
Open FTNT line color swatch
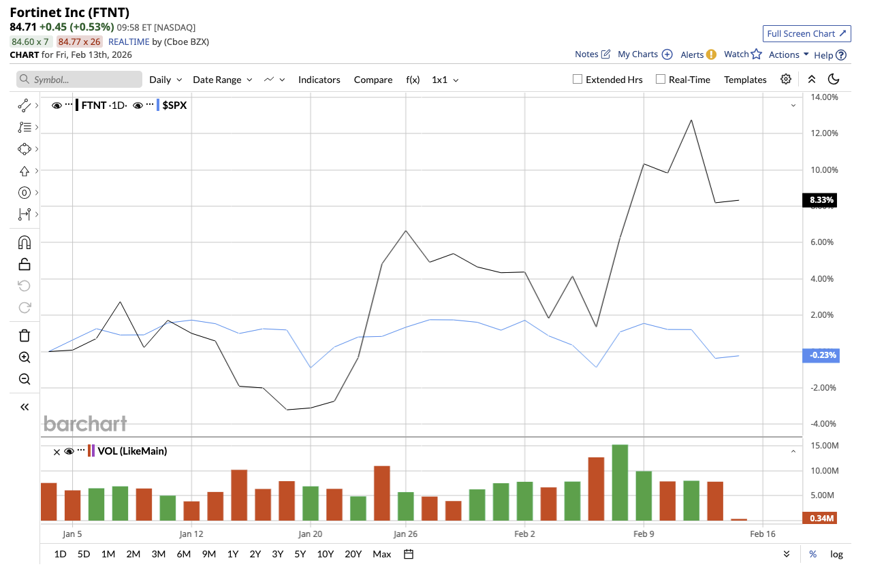[78, 105]
